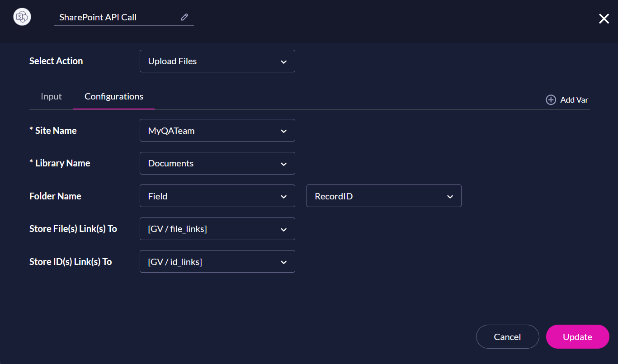The width and height of the screenshot is (618, 364).
Task: Click the Update button
Action: (577, 336)
